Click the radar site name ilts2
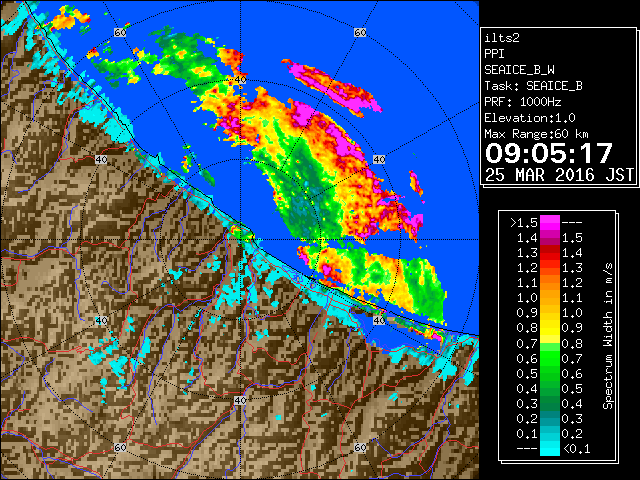The width and height of the screenshot is (640, 480). click(502, 38)
